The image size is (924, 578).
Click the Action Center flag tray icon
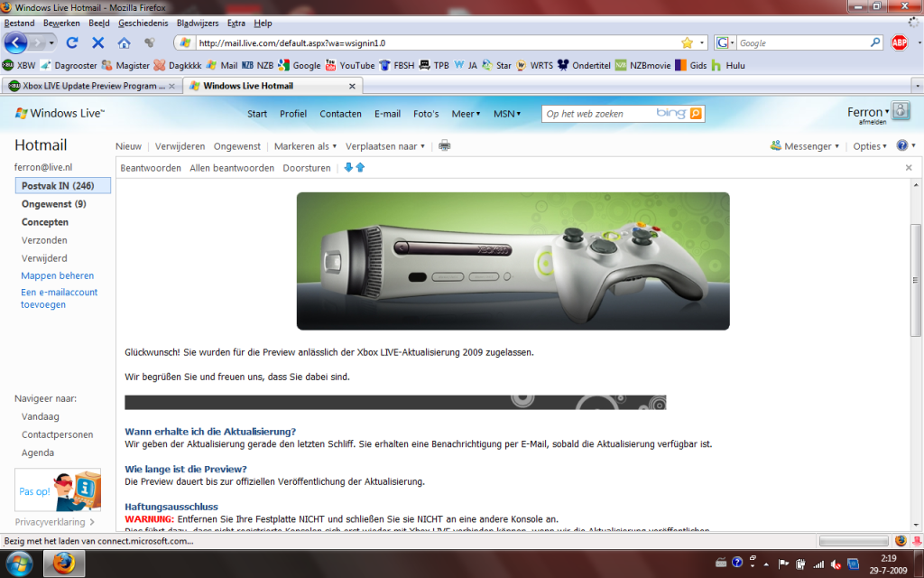783,564
